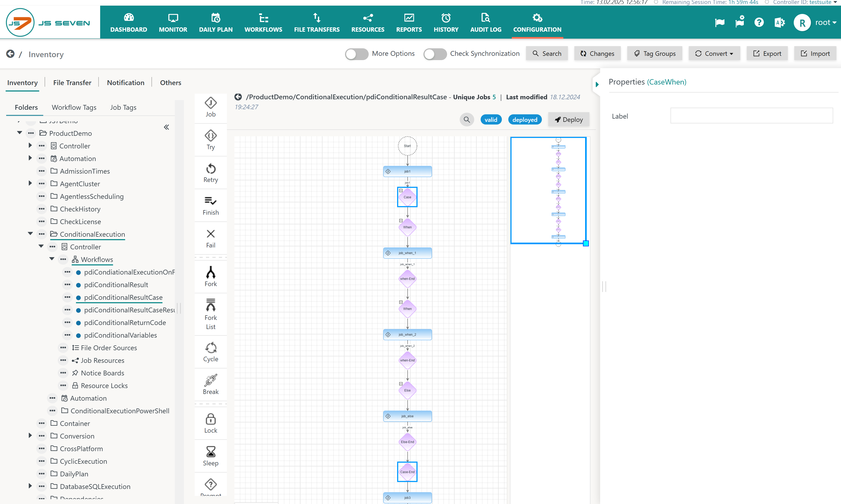Click the Label input field

pos(751,116)
